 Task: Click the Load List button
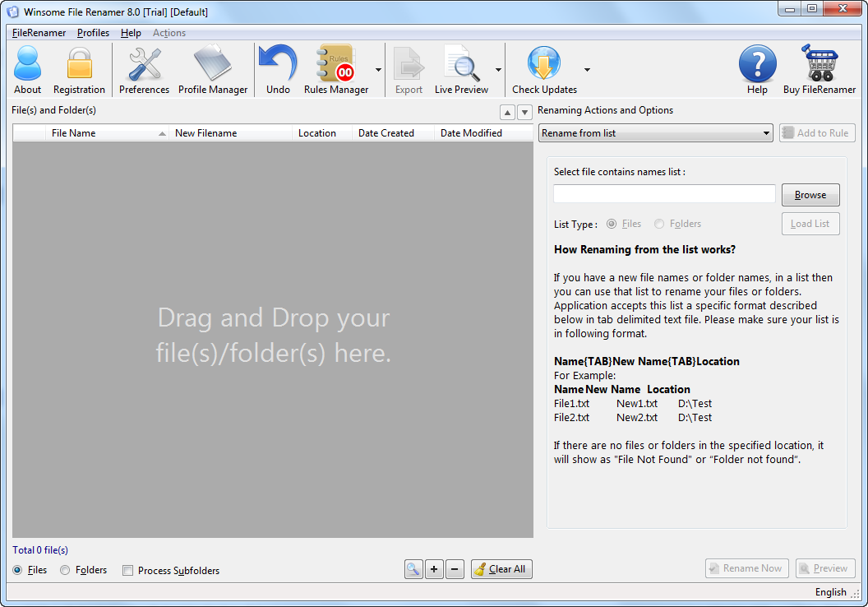click(810, 224)
